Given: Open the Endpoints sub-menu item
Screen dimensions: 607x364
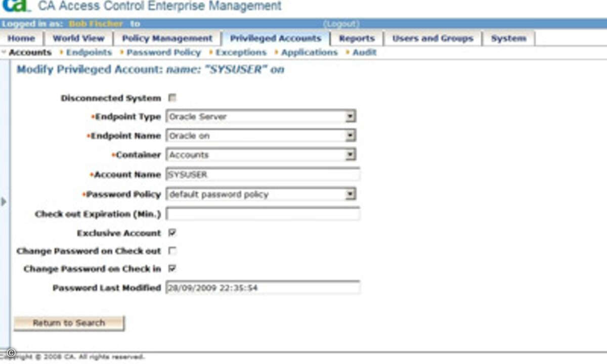Looking at the screenshot, I should (89, 53).
